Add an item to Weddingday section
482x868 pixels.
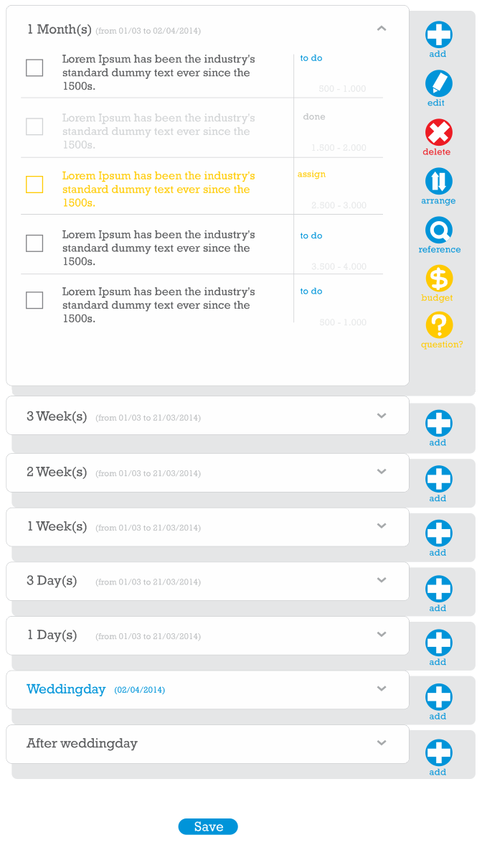[439, 697]
